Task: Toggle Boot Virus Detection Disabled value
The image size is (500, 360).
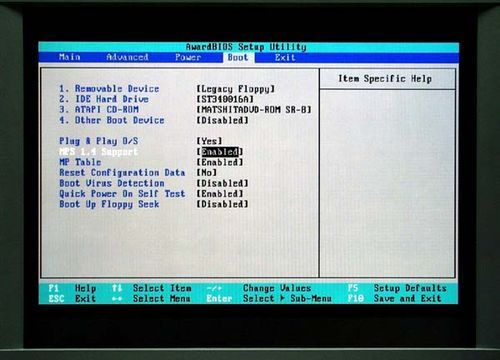Action: pos(223,183)
